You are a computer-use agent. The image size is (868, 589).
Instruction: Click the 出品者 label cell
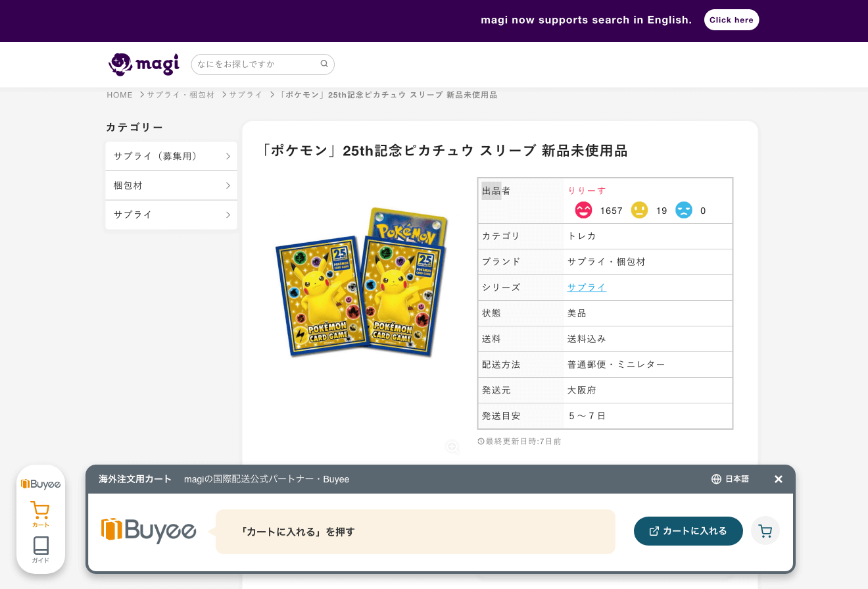tap(521, 201)
